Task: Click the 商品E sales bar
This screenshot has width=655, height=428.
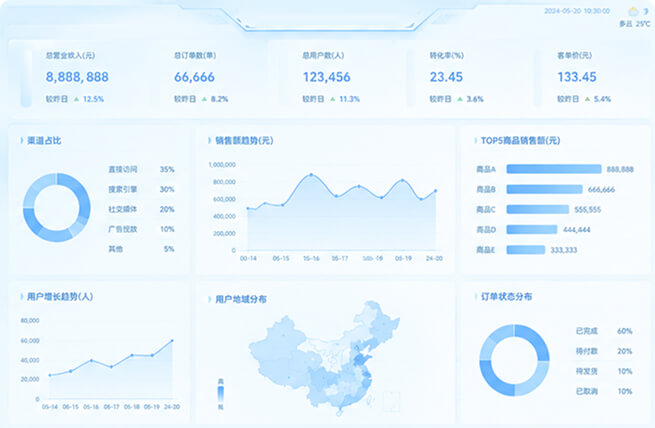Action: pyautogui.click(x=526, y=250)
